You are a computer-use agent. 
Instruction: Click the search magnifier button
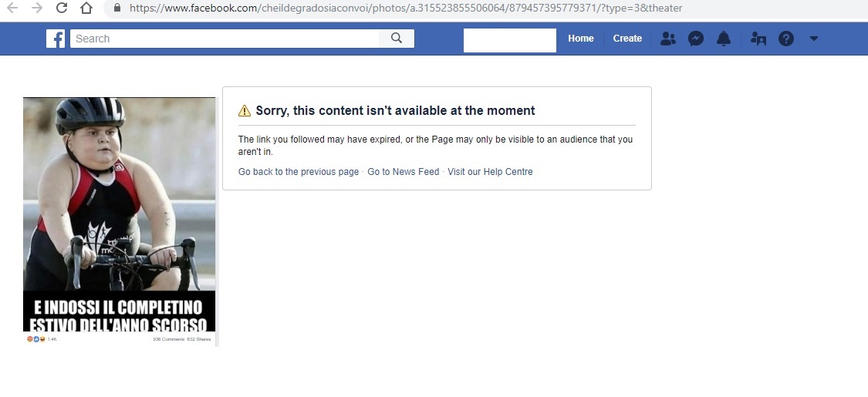pos(397,38)
